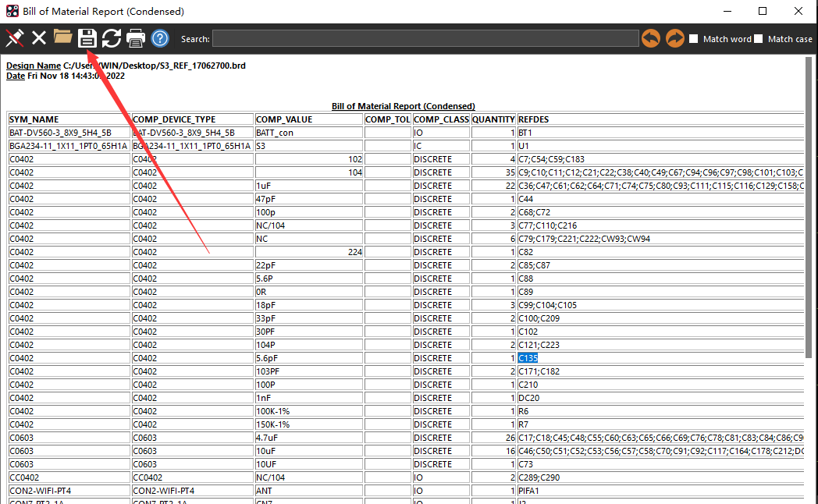Screen dimensions: 818x504
Task: Go to next search match arrow
Action: point(674,38)
